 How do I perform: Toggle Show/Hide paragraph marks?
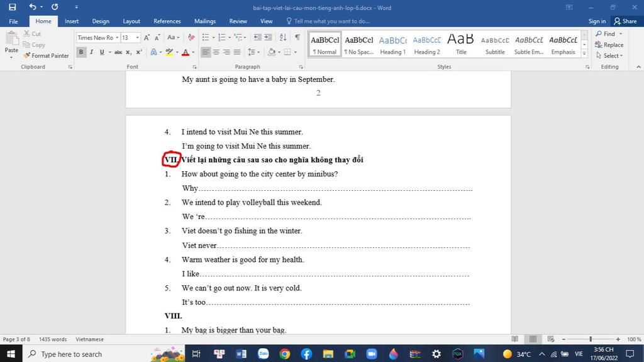click(297, 37)
